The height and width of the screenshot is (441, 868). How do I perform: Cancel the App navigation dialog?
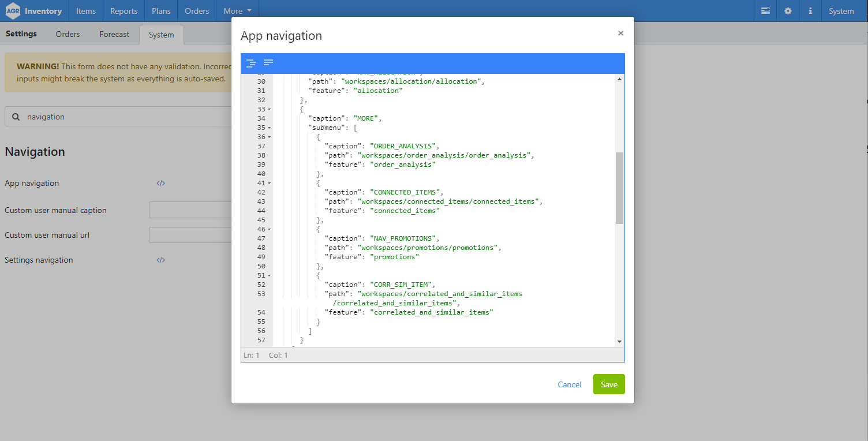(569, 384)
